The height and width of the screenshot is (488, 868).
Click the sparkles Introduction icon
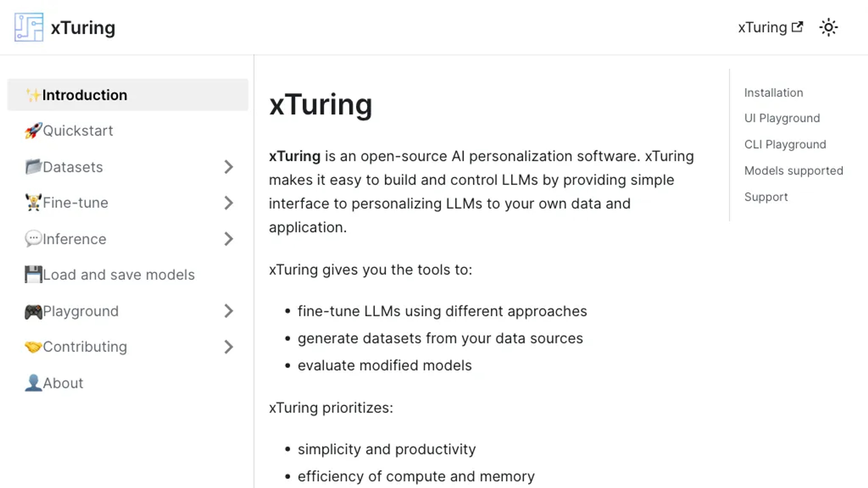[x=33, y=94]
